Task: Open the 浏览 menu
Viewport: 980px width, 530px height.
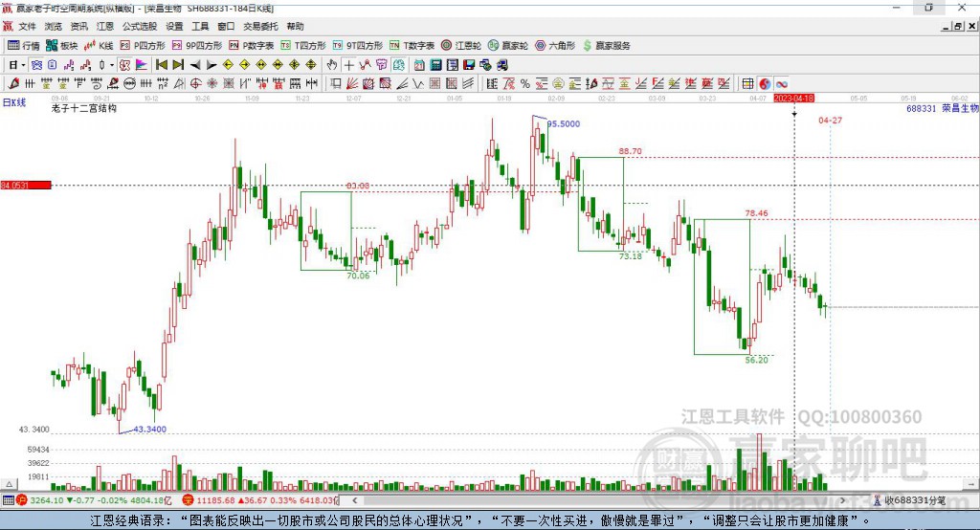Action: click(x=54, y=26)
